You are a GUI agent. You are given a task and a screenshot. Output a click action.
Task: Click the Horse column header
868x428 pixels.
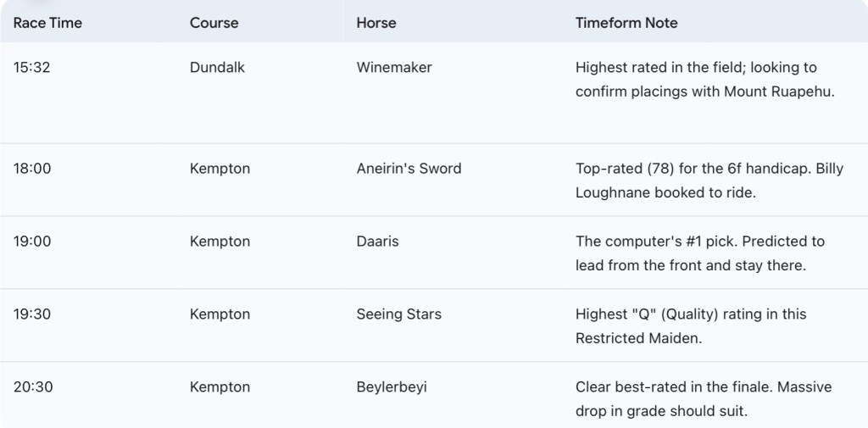(376, 23)
